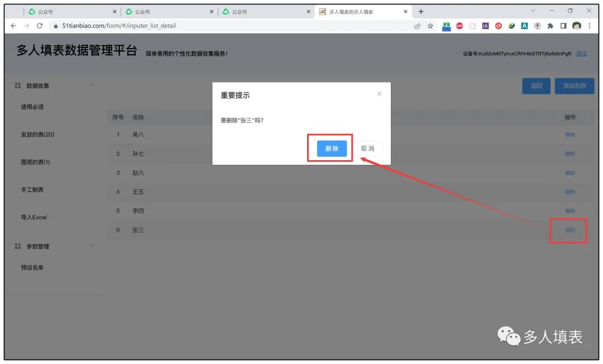Viewport: 603px width, 364px height.
Task: Collapse the 参数管理 sidebar section
Action: coord(93,246)
